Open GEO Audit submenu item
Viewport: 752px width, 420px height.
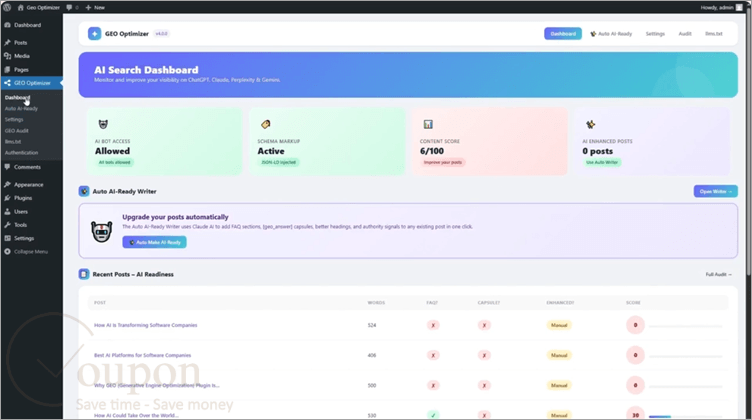[17, 130]
